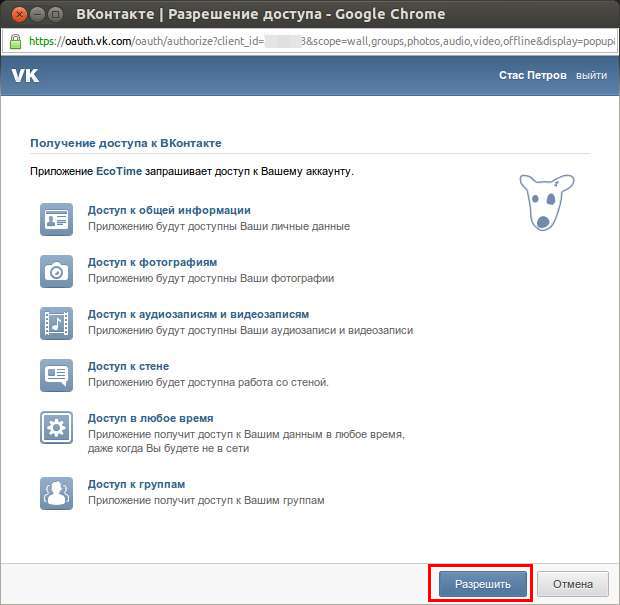Click the VK logo in header

pyautogui.click(x=25, y=76)
